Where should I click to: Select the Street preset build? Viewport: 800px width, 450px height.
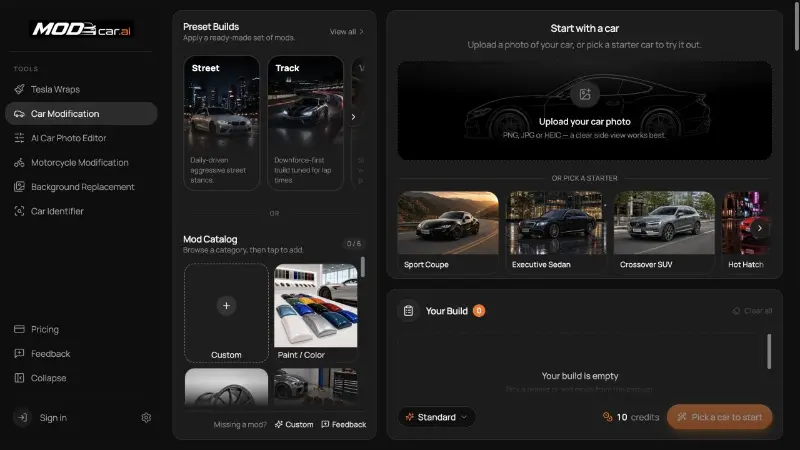pyautogui.click(x=221, y=123)
